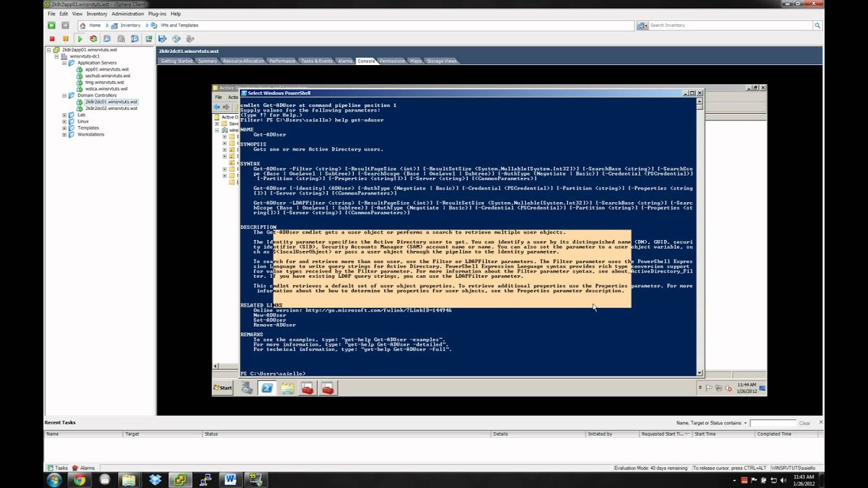This screenshot has width=868, height=488.
Task: Click the Search Inventory input field
Action: point(730,25)
